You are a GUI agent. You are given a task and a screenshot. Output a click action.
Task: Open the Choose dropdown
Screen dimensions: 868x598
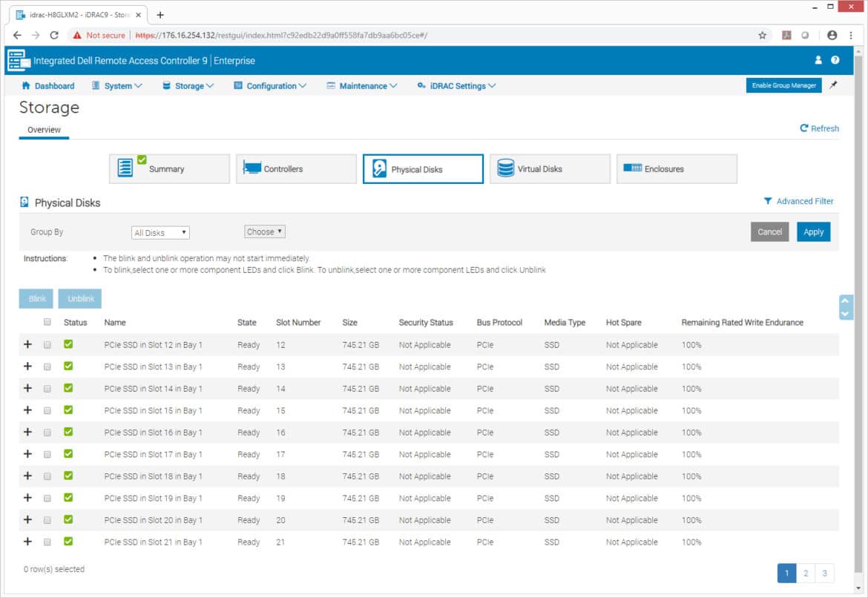[x=265, y=231]
